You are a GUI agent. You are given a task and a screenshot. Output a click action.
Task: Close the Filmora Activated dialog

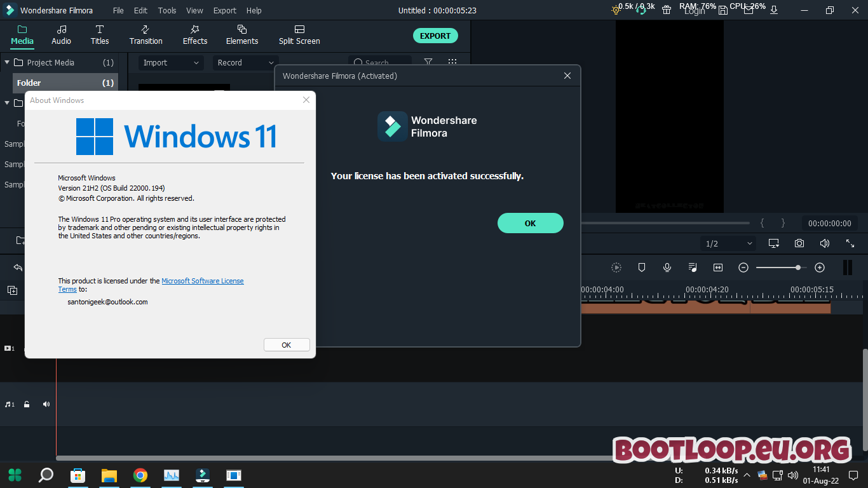click(x=567, y=76)
